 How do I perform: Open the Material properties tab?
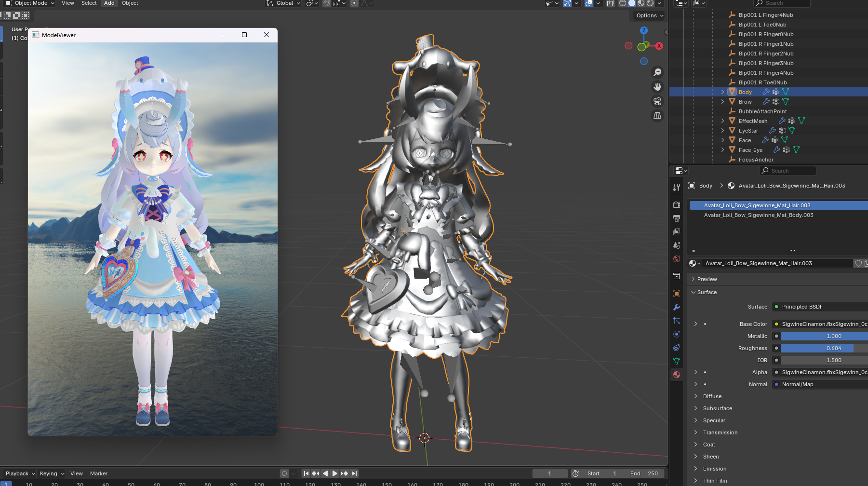pyautogui.click(x=677, y=375)
